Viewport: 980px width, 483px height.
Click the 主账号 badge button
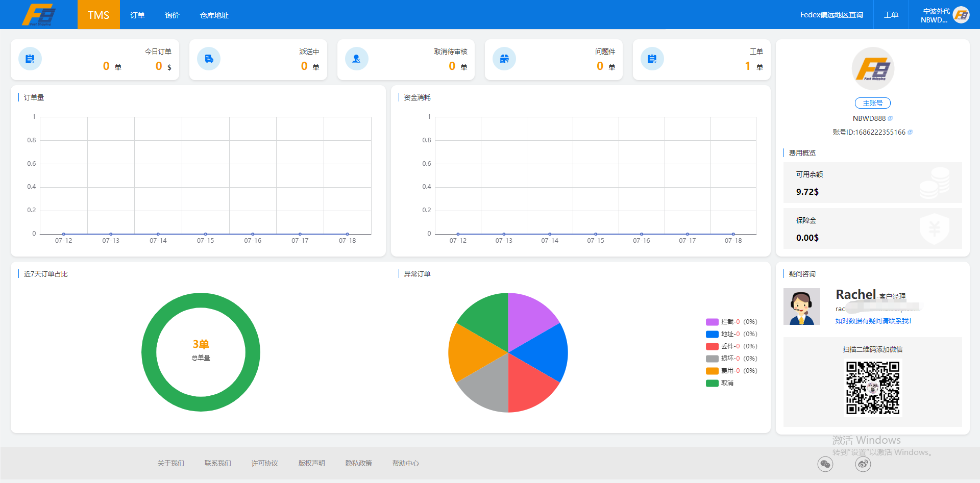(x=873, y=103)
